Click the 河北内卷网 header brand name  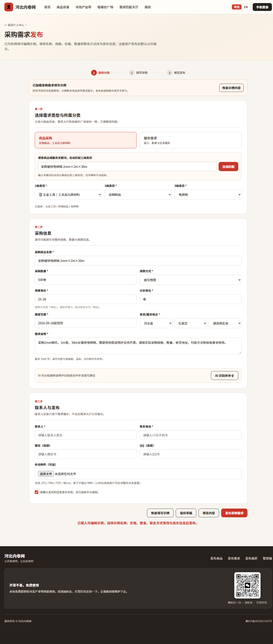[26, 7]
